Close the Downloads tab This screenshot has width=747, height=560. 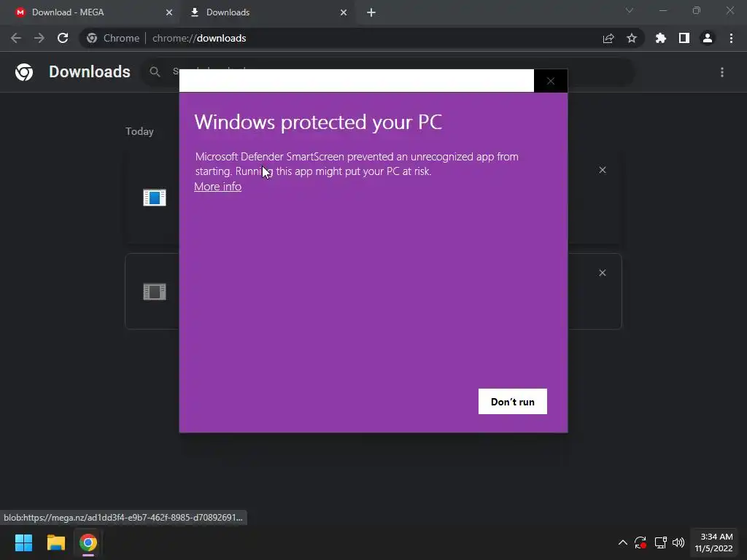(344, 12)
